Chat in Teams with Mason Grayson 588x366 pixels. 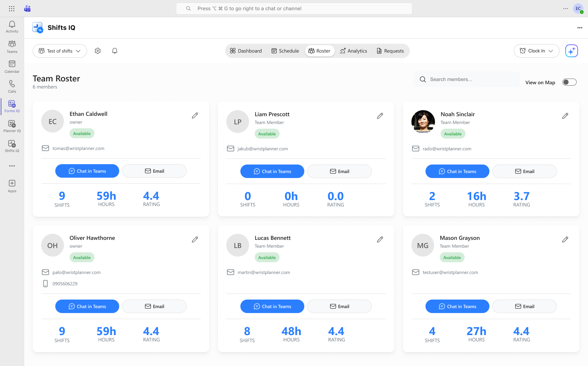point(457,306)
